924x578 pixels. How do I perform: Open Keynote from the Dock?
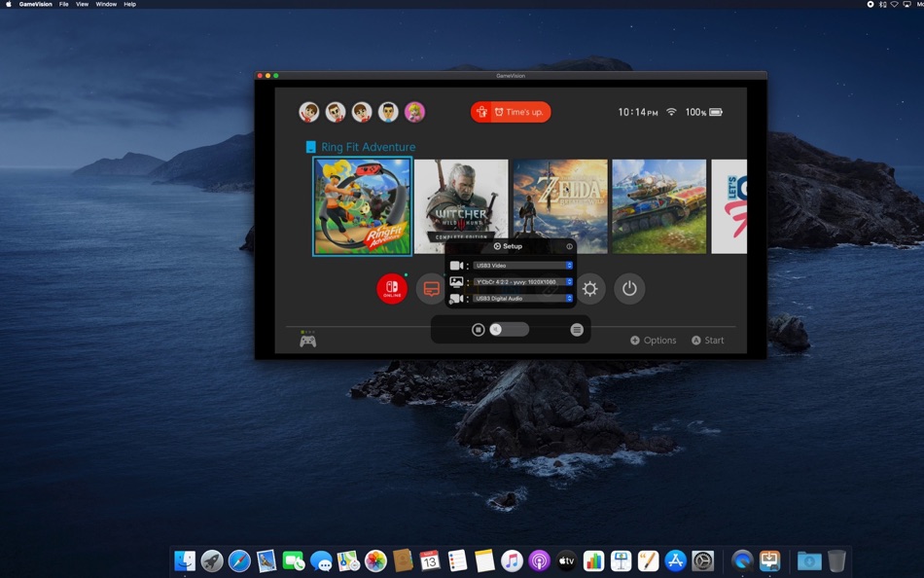(622, 560)
